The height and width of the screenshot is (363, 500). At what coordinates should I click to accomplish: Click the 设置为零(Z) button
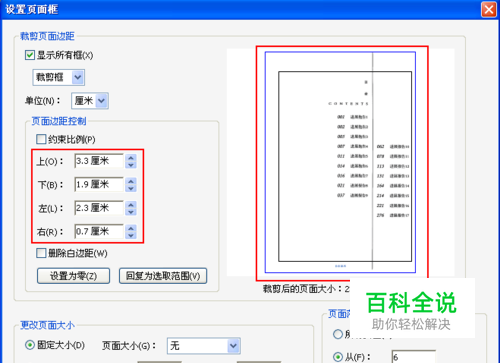[73, 276]
